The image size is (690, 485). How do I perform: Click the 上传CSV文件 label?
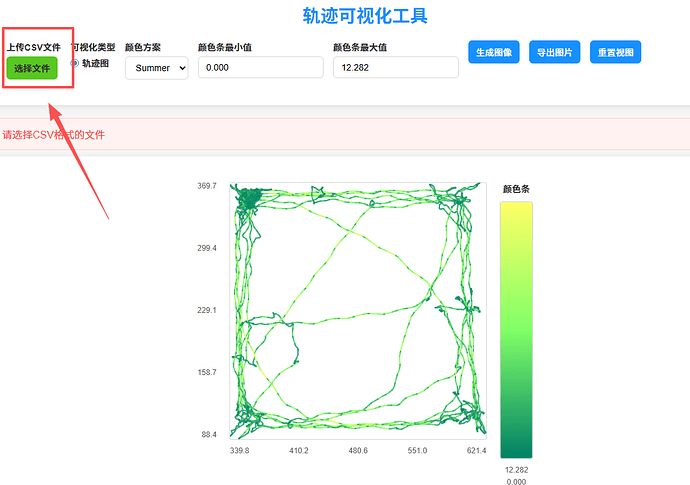point(33,47)
